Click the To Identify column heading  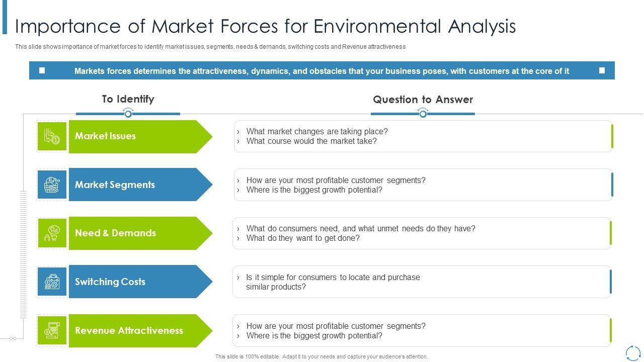(128, 99)
